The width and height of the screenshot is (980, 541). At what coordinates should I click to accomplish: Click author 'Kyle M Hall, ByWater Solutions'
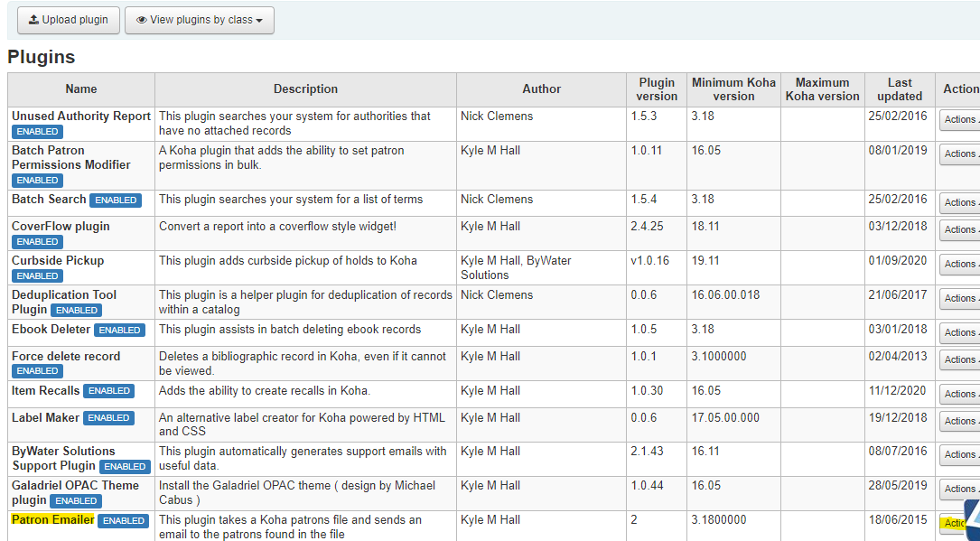point(517,267)
